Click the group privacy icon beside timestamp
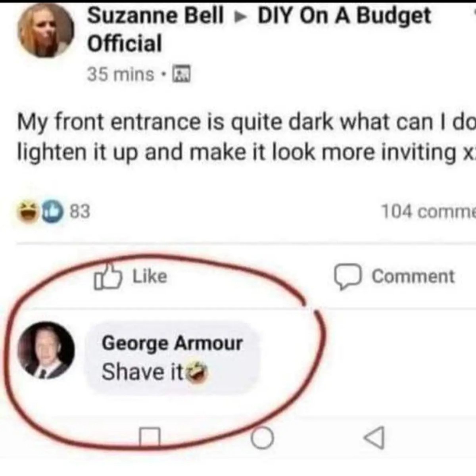The width and height of the screenshot is (476, 476). 182,74
